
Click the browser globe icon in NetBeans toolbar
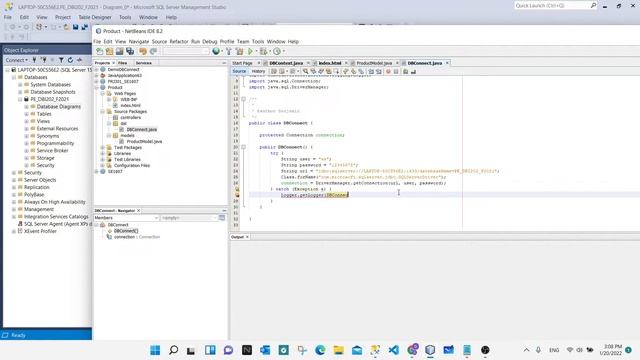click(x=216, y=51)
